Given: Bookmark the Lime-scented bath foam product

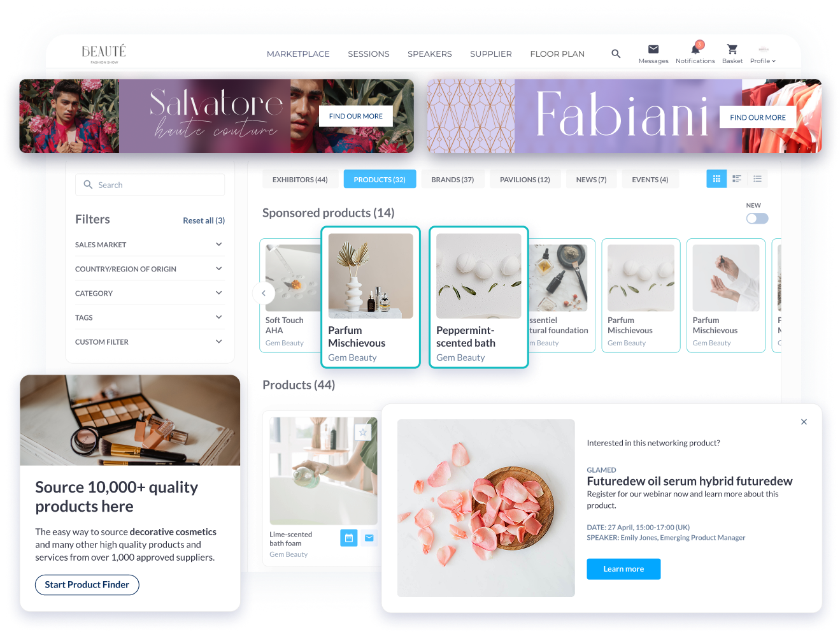Looking at the screenshot, I should coord(363,433).
